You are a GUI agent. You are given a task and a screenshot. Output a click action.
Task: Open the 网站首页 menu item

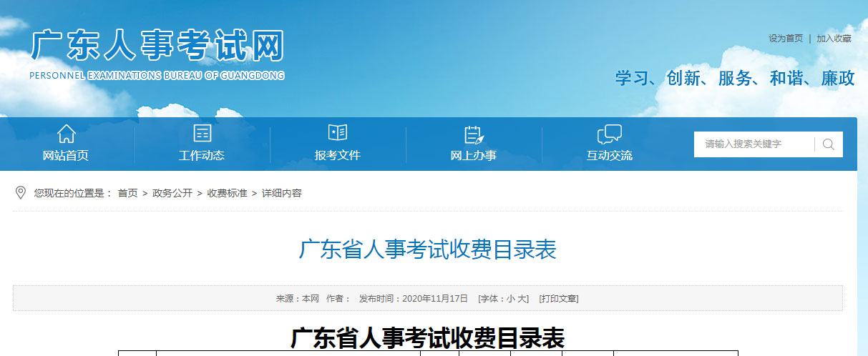(66, 155)
